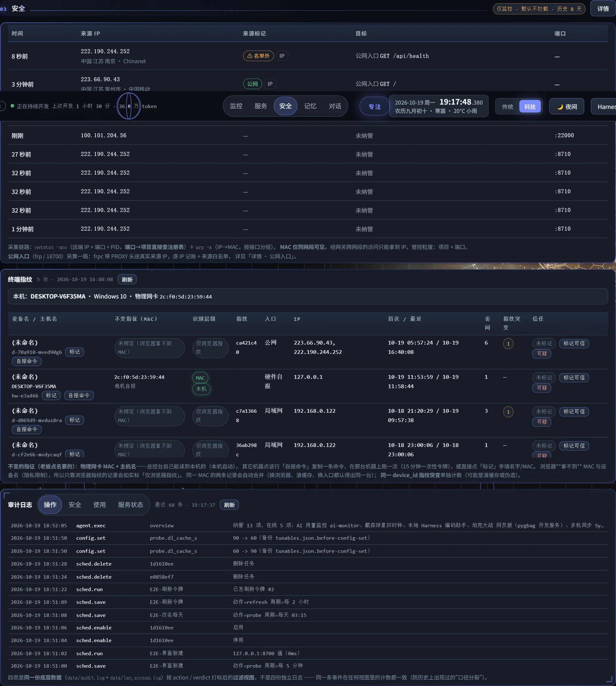This screenshot has height=686, width=616.
Task: Switch theme to 科技 style
Action: 530,107
